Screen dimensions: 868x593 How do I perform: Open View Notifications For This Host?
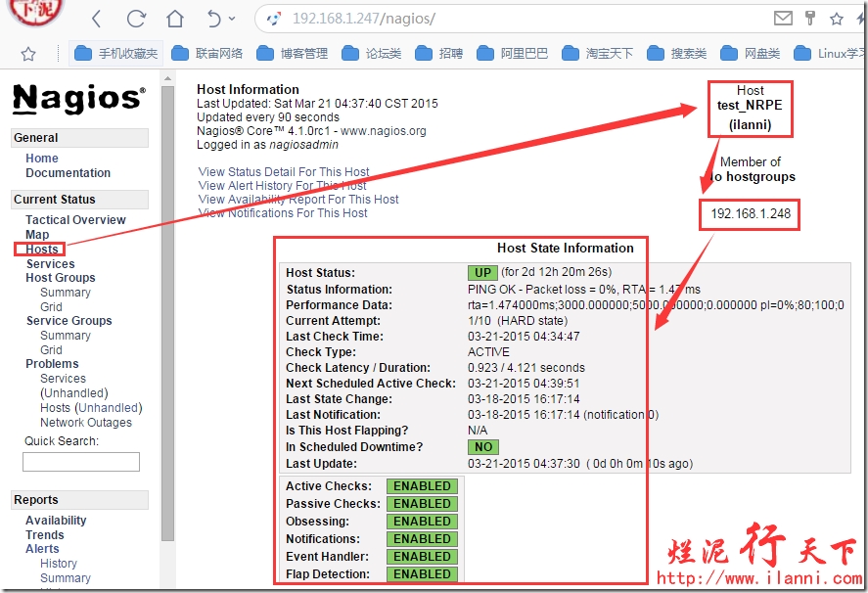pos(283,213)
